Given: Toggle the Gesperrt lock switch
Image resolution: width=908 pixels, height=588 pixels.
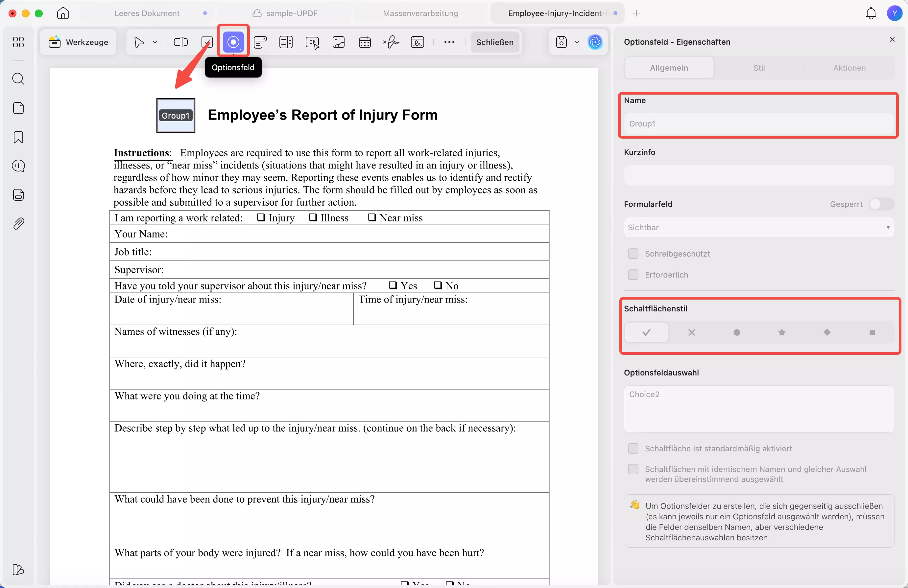Looking at the screenshot, I should (x=881, y=204).
